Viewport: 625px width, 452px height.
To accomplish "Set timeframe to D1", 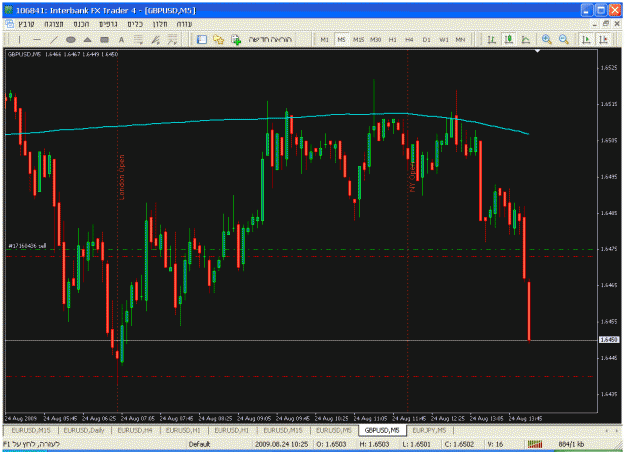I will [x=426, y=39].
